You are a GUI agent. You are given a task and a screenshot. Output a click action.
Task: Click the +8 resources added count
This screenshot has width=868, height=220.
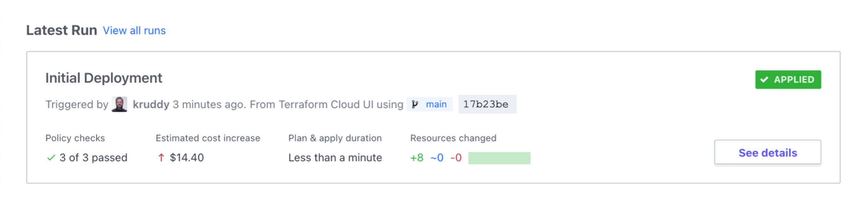(417, 158)
